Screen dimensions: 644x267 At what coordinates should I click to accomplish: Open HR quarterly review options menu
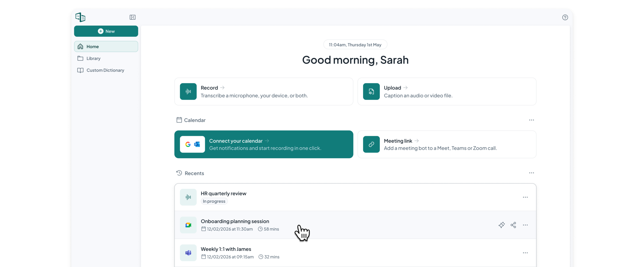click(525, 197)
